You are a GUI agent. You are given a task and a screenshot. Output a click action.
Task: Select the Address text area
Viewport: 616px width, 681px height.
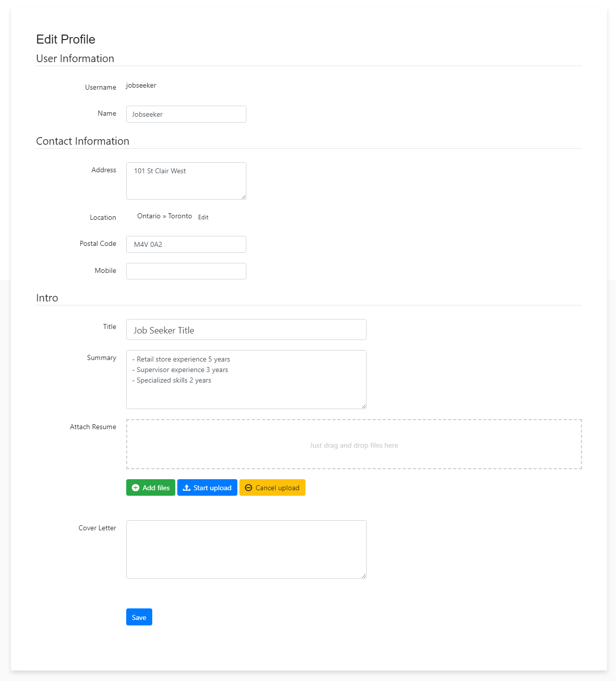(x=186, y=181)
